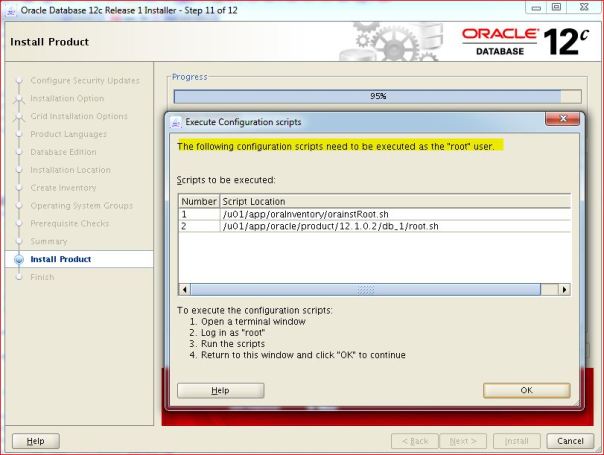
Task: Click the main installer Help button
Action: (35, 441)
